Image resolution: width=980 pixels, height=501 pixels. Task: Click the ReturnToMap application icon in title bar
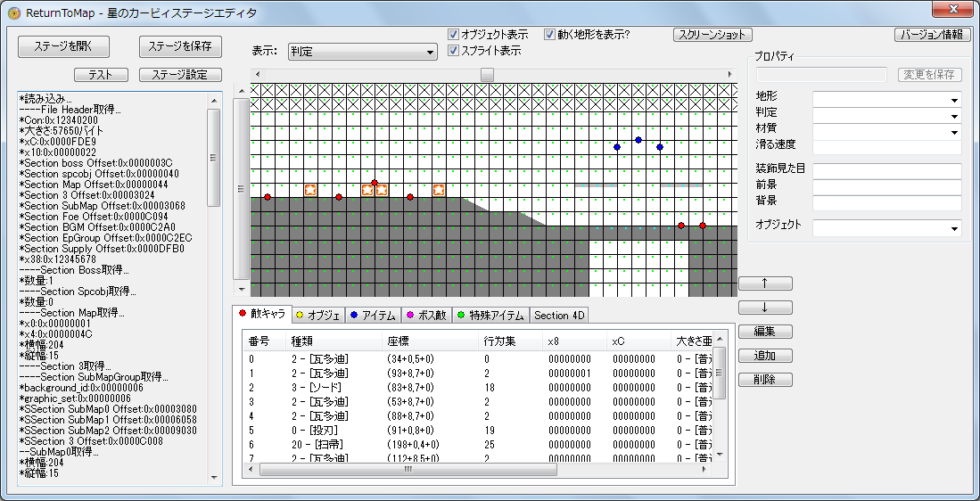coord(15,12)
